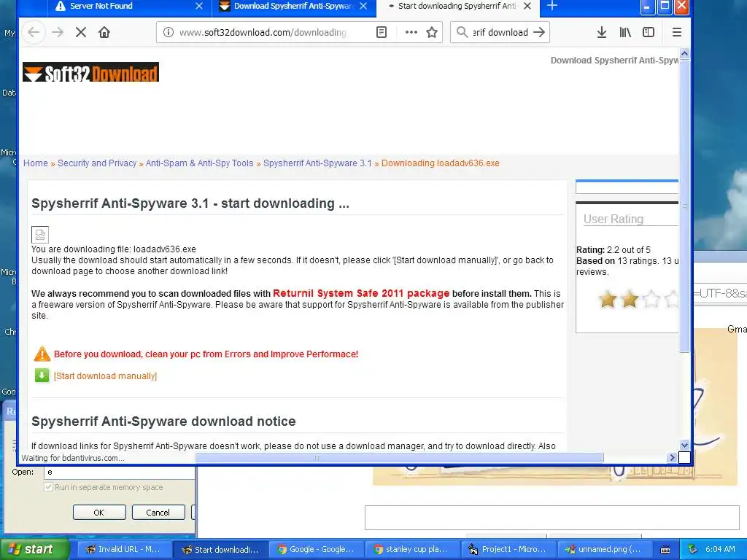Open a new browser tab
Image resolution: width=747 pixels, height=560 pixels.
point(552,6)
